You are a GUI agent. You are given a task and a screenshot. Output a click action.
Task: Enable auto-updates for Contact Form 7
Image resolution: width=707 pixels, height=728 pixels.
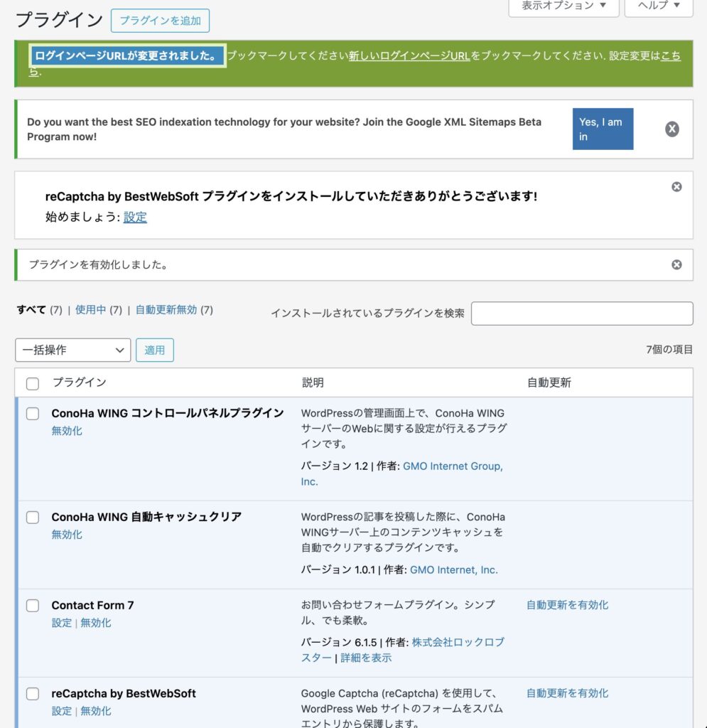pyautogui.click(x=567, y=605)
